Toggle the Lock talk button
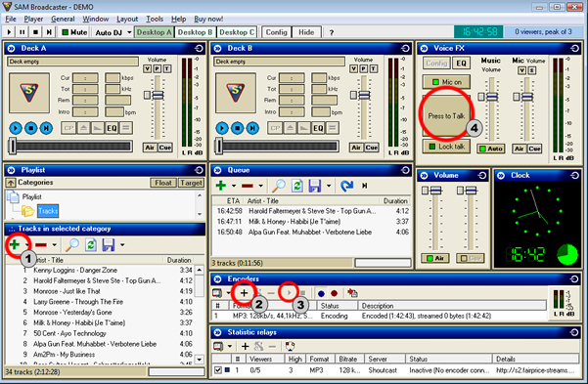Image resolution: width=588 pixels, height=384 pixels. [446, 147]
